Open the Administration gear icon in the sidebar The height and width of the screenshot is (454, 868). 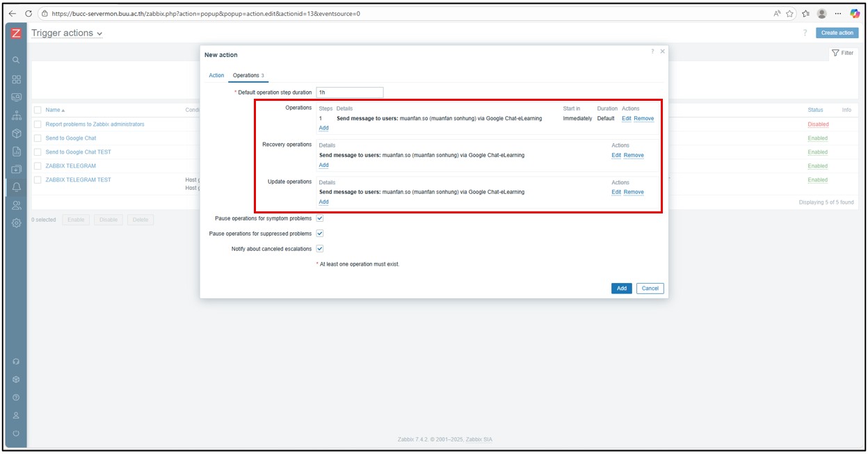click(x=17, y=223)
